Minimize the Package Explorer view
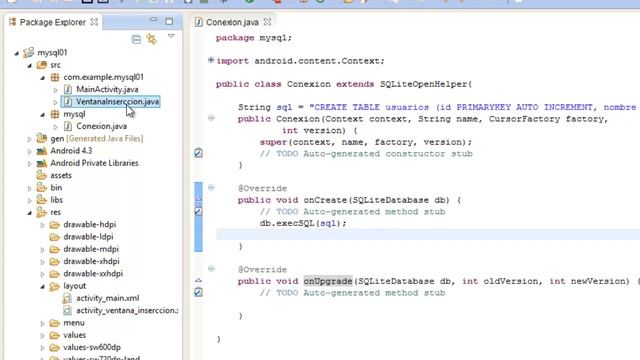This screenshot has height=360, width=640. coord(153,20)
